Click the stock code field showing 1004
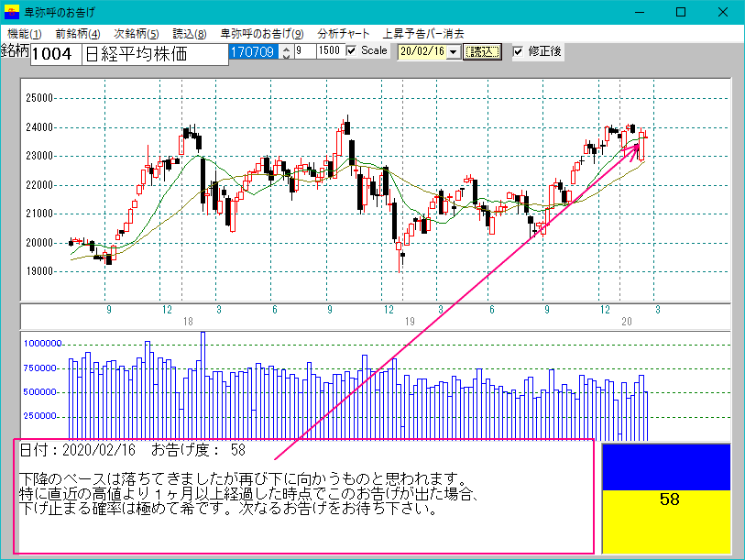 click(56, 54)
